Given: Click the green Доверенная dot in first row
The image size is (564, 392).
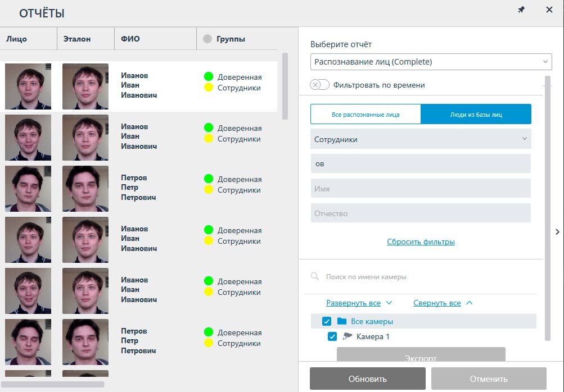Looking at the screenshot, I should [x=209, y=77].
